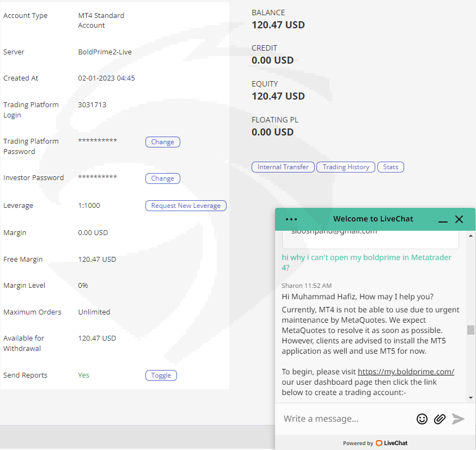Viewport: 476px width, 450px height.
Task: Open the emoji picker in chat
Action: [422, 418]
